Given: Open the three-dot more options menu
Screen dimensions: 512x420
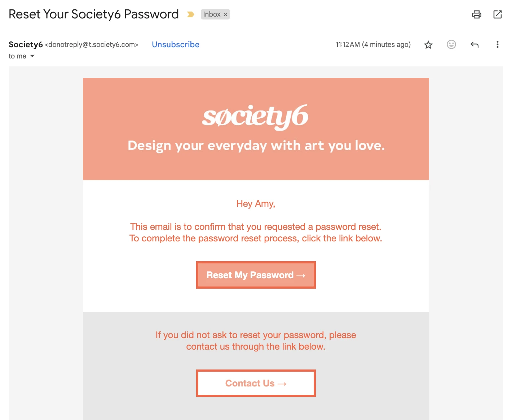Looking at the screenshot, I should (498, 44).
